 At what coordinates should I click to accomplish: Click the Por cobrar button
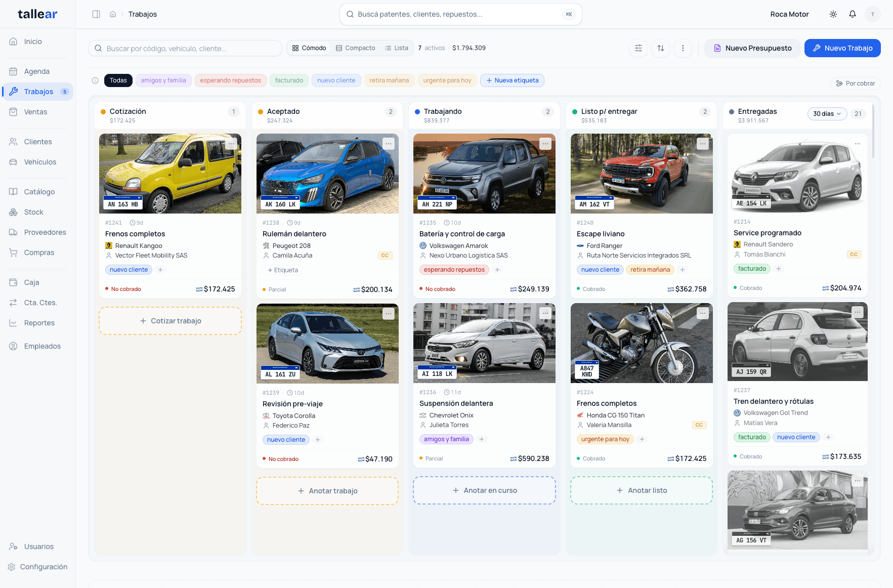tap(855, 83)
